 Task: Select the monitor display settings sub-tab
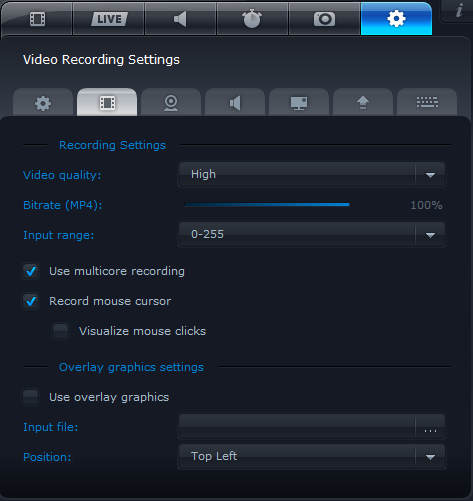coord(299,103)
